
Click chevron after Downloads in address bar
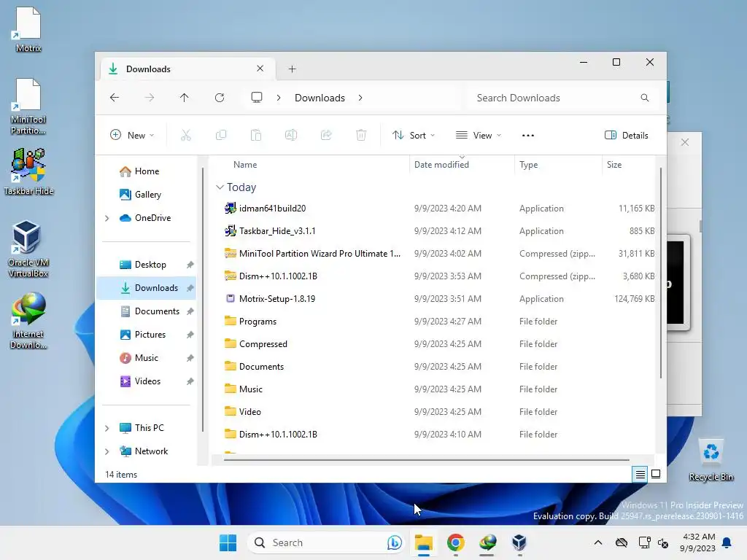click(x=360, y=98)
